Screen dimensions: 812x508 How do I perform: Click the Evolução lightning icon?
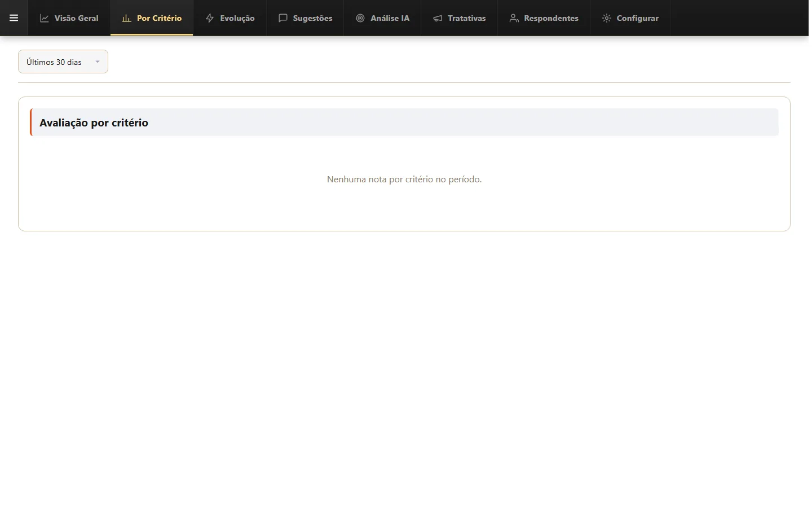coord(210,18)
